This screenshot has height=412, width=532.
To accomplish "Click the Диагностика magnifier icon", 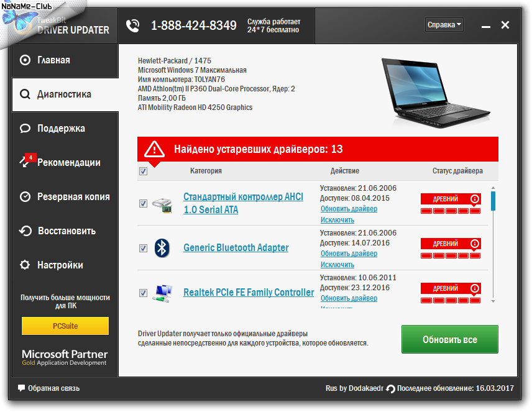I will click(x=25, y=94).
